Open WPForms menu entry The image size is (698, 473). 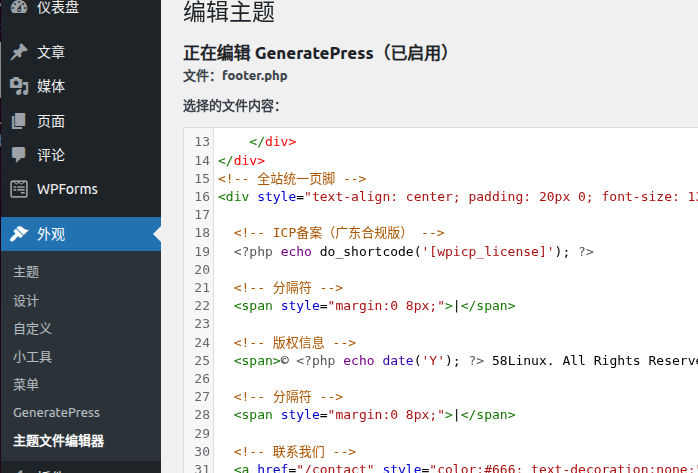pyautogui.click(x=67, y=189)
